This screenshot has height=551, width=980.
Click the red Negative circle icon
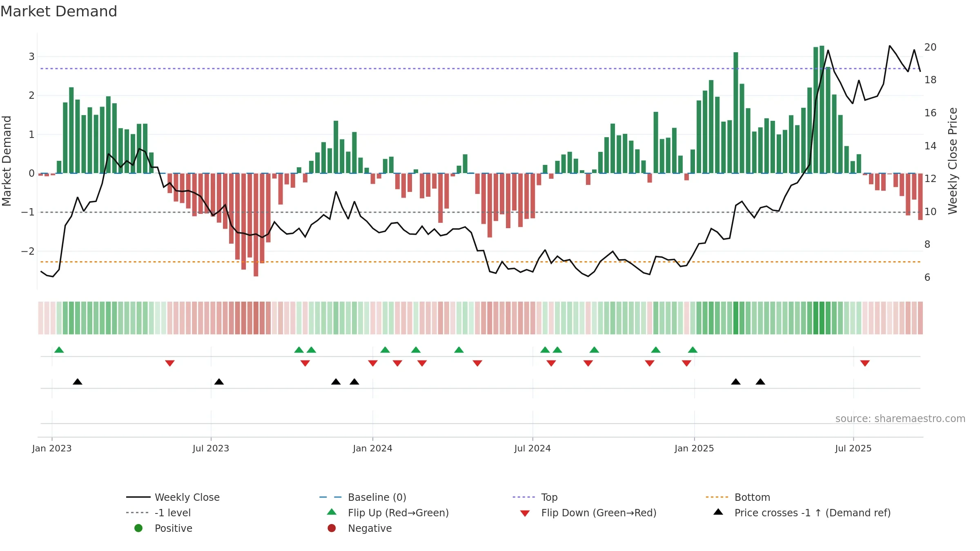(332, 528)
